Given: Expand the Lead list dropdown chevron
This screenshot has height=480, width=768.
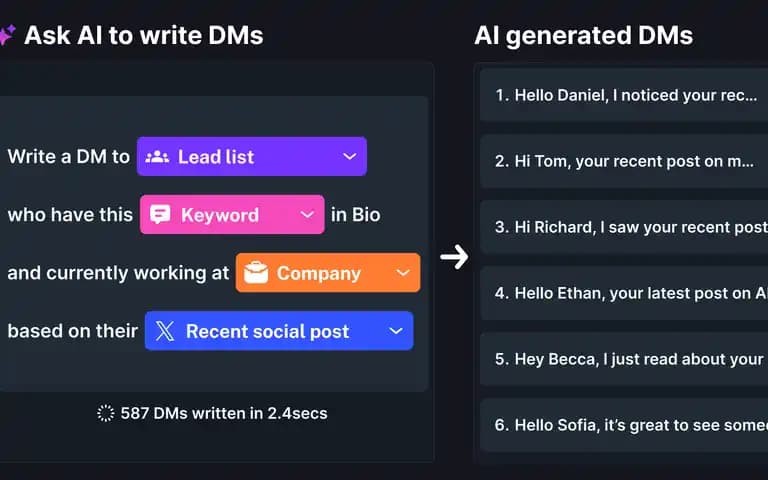Looking at the screenshot, I should point(350,157).
